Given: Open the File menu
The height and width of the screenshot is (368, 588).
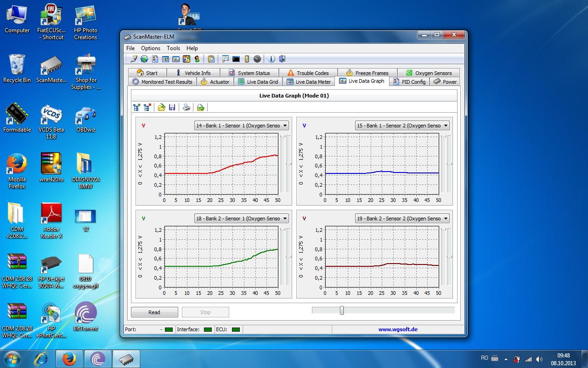Looking at the screenshot, I should (x=130, y=48).
